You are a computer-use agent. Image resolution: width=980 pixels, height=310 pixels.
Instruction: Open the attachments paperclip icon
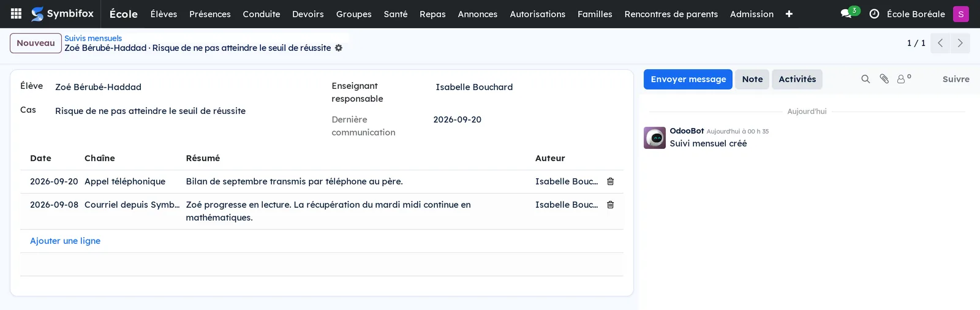coord(884,79)
